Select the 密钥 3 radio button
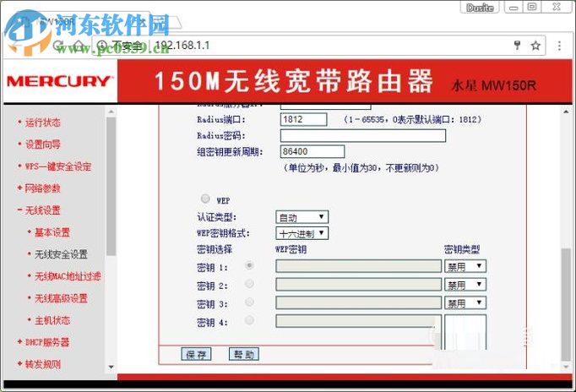This screenshot has height=392, width=576. [x=249, y=302]
